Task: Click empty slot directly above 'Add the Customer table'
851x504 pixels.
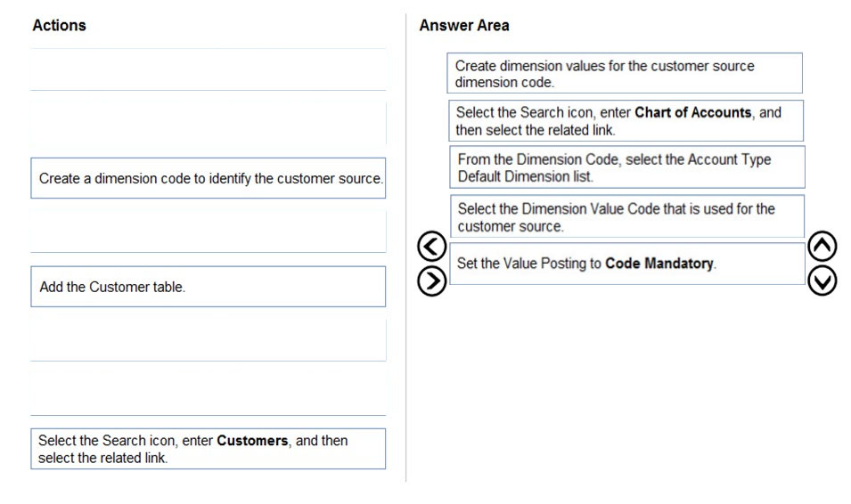Action: 209,232
